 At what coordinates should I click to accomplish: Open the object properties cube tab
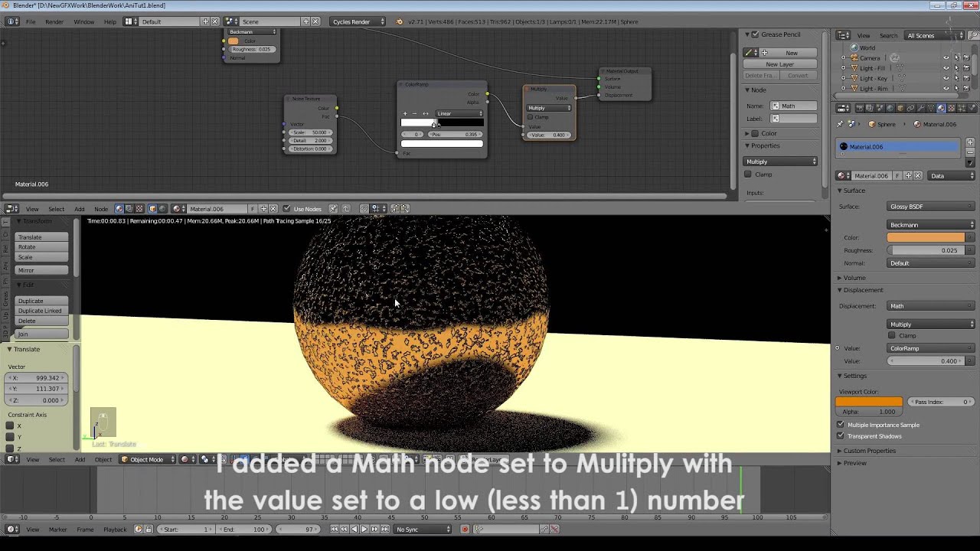pyautogui.click(x=900, y=108)
